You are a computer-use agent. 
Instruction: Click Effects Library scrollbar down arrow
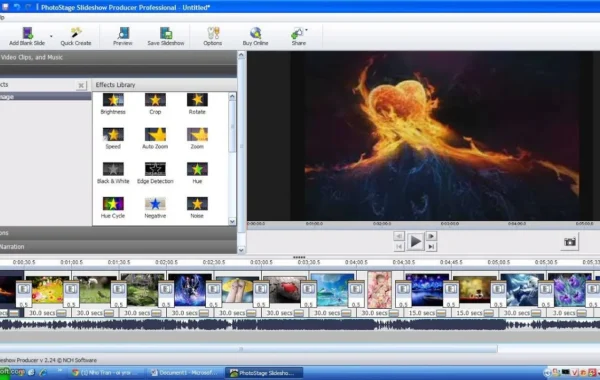232,222
